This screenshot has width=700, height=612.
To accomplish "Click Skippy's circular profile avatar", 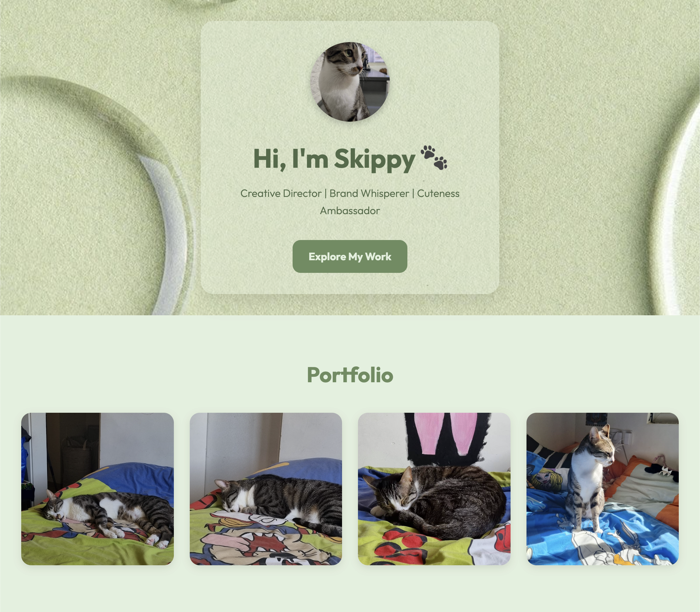I will point(350,82).
